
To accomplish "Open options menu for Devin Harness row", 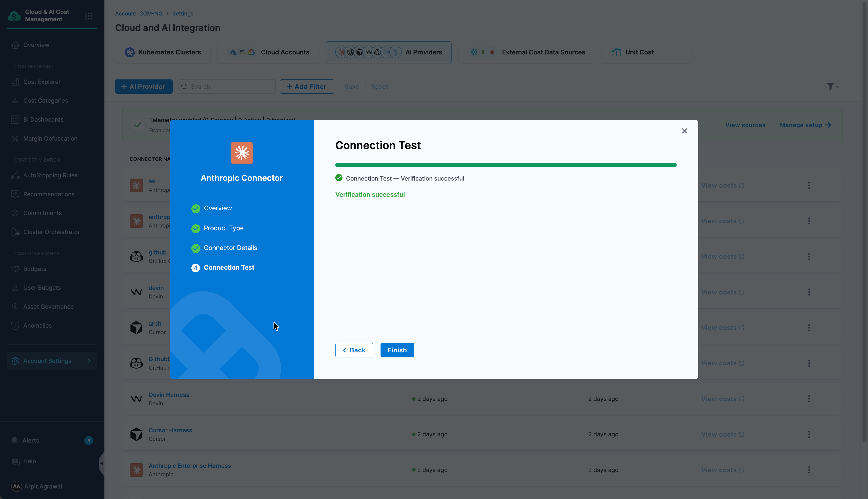I will (809, 399).
